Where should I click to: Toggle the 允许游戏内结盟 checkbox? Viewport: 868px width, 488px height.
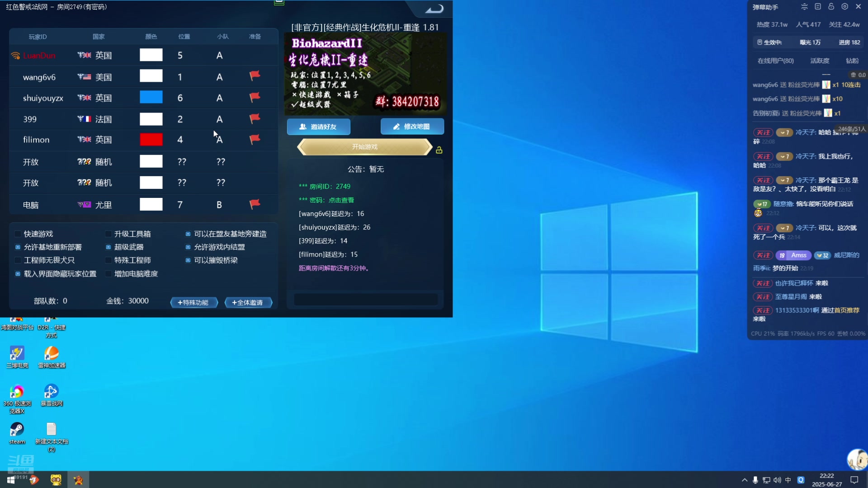point(188,247)
